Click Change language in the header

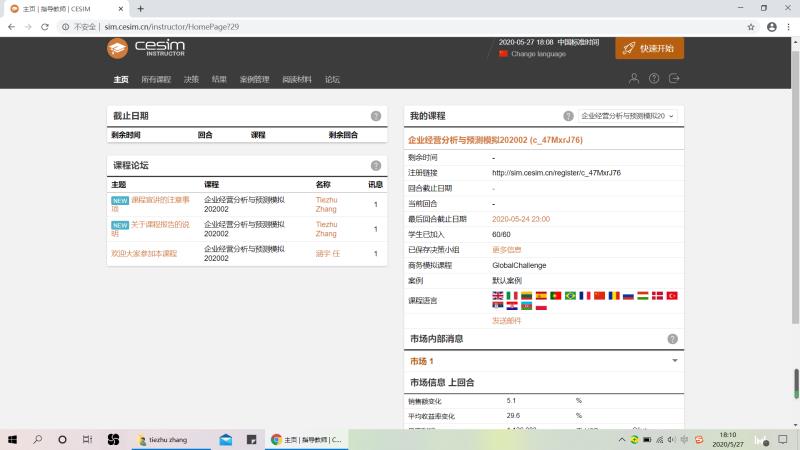[x=538, y=54]
